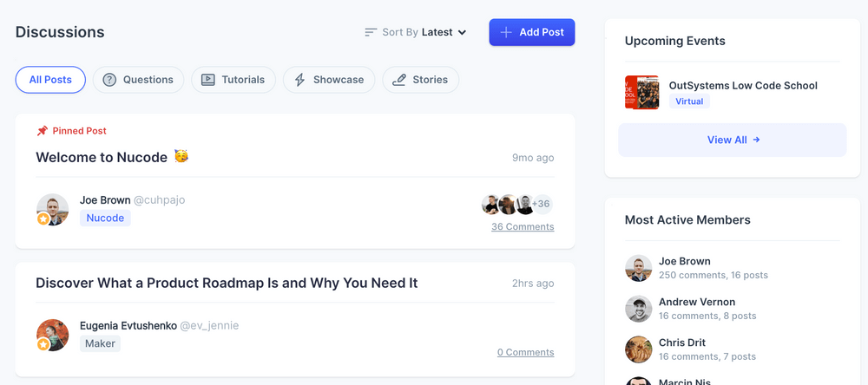The image size is (868, 385).
Task: Open the Sort By Latest dropdown
Action: (x=416, y=33)
